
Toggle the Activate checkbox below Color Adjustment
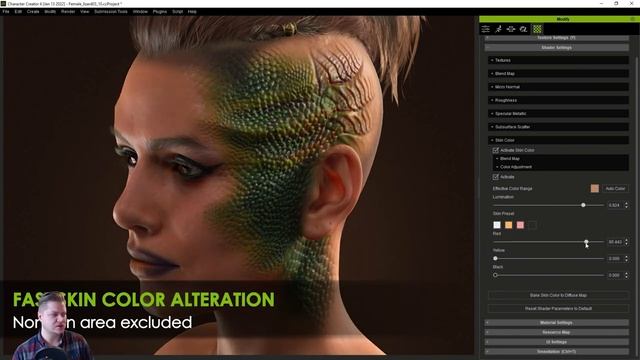click(x=496, y=177)
